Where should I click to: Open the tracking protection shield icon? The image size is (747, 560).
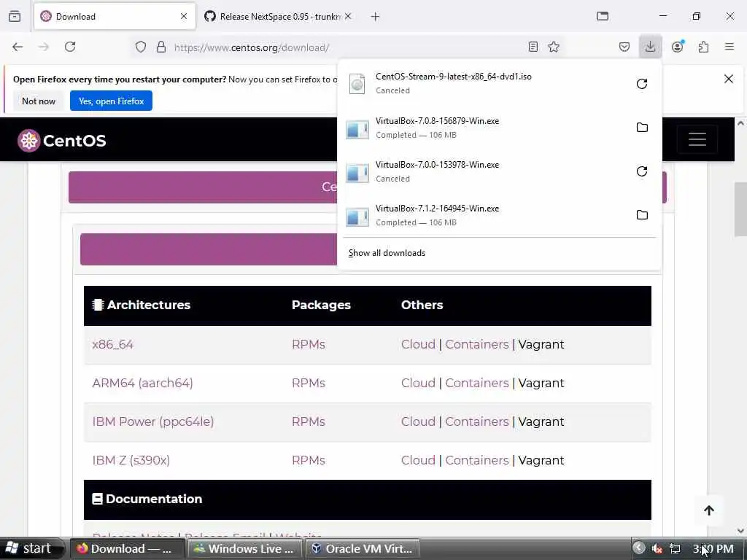click(x=141, y=47)
